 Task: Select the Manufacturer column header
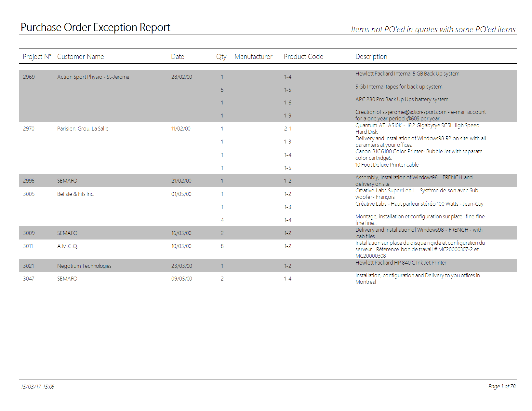point(253,57)
